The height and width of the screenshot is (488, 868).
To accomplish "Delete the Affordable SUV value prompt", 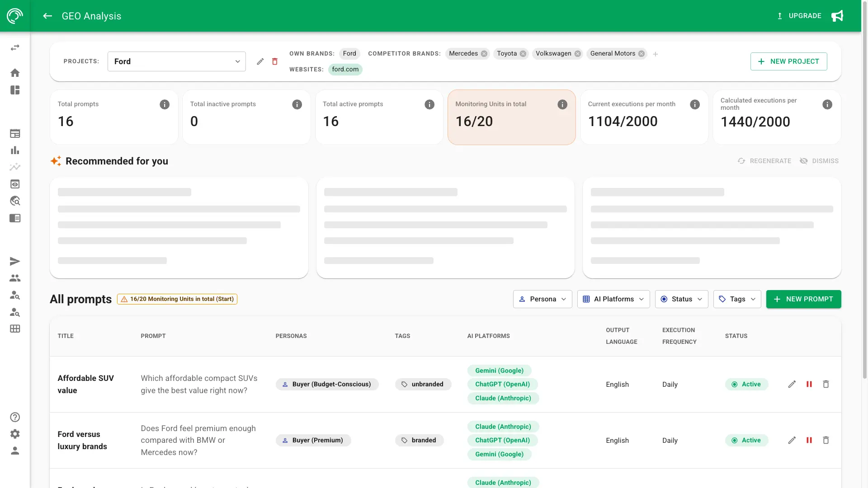I will pos(826,384).
